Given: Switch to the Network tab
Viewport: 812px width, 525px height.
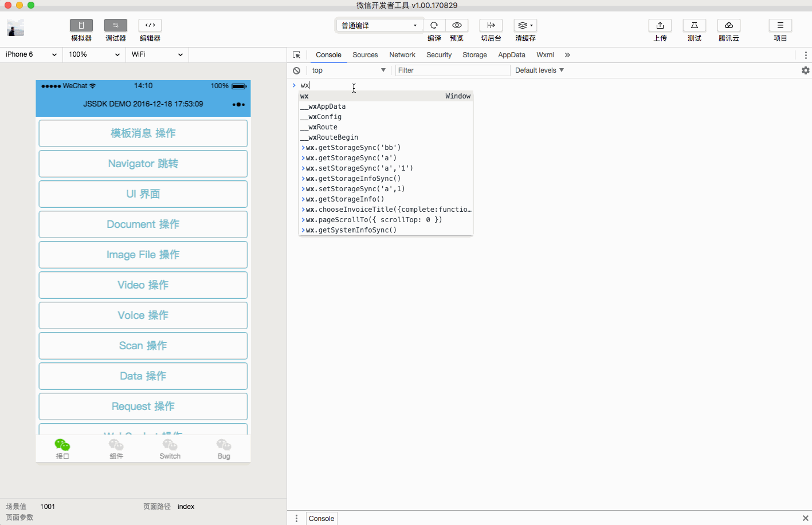Looking at the screenshot, I should tap(402, 55).
